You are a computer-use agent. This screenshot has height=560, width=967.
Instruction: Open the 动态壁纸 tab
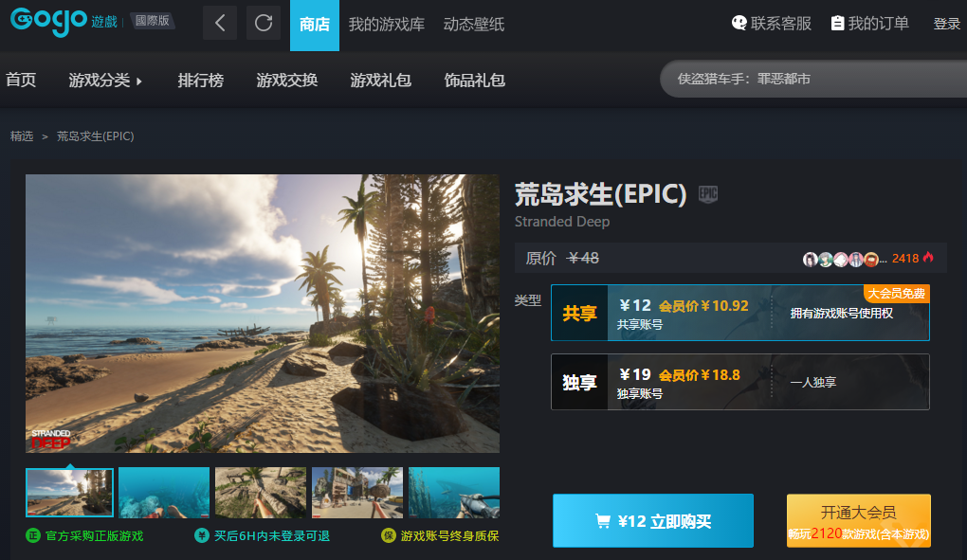click(x=474, y=25)
